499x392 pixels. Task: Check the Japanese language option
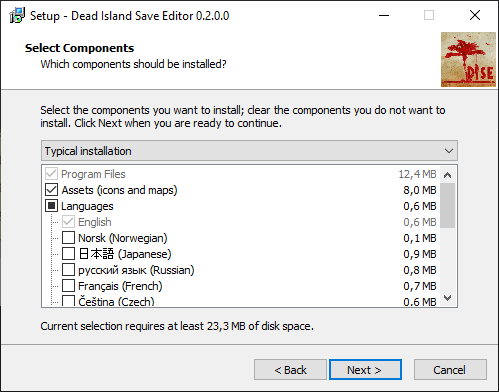tap(68, 254)
